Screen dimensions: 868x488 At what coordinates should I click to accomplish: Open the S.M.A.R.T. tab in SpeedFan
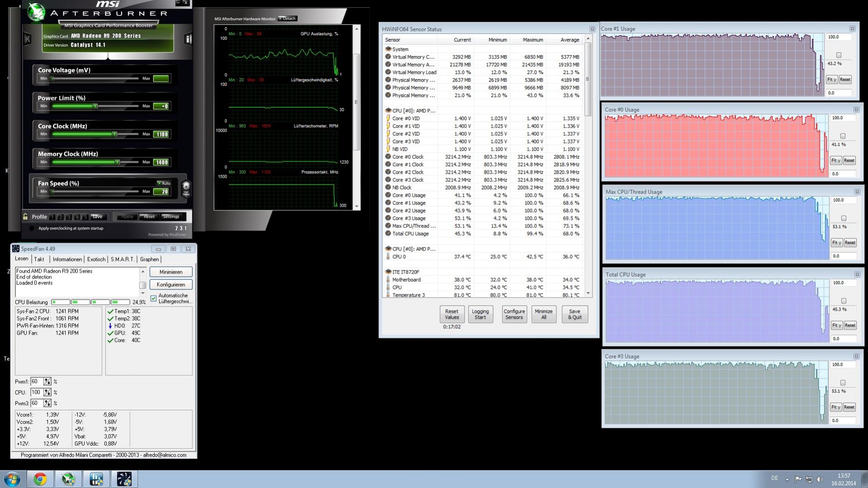click(x=123, y=260)
